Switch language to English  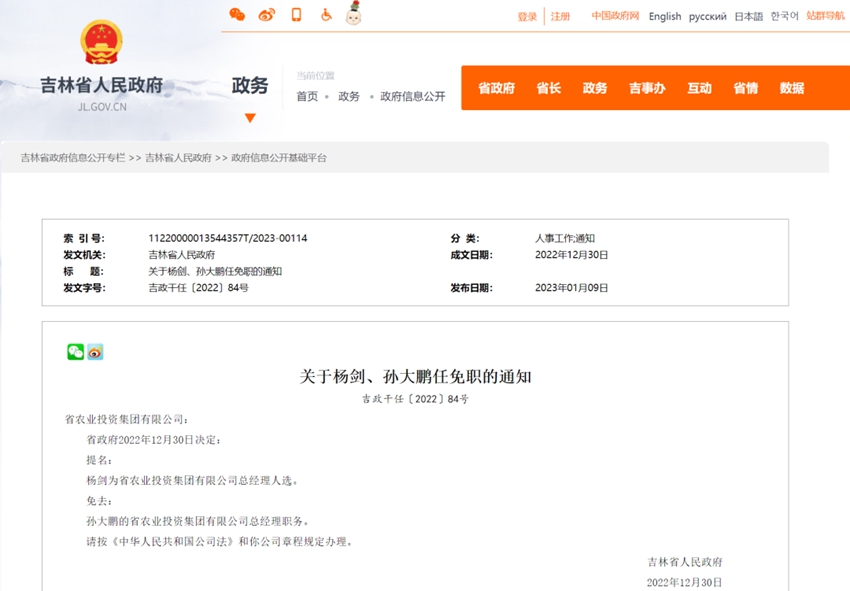click(x=664, y=17)
